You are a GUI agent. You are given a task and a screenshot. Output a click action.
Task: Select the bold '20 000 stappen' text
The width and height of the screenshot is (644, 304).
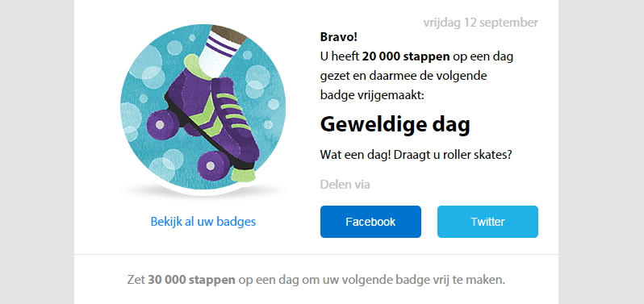406,56
